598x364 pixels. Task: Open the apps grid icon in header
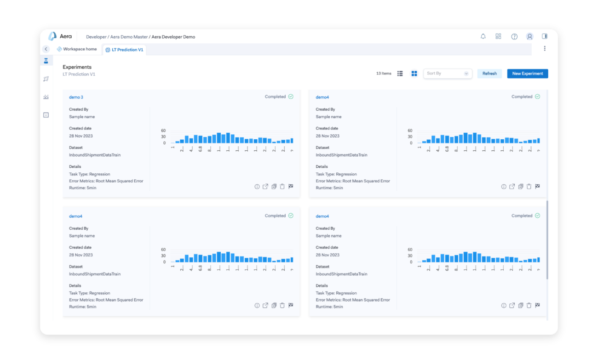coord(498,36)
